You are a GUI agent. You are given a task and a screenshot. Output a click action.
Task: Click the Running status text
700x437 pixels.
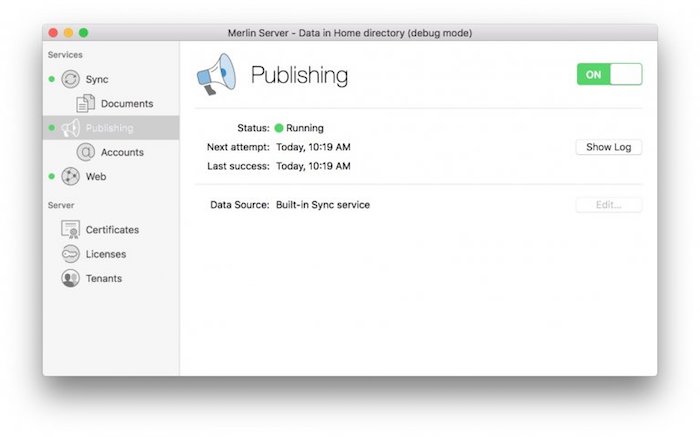point(305,128)
